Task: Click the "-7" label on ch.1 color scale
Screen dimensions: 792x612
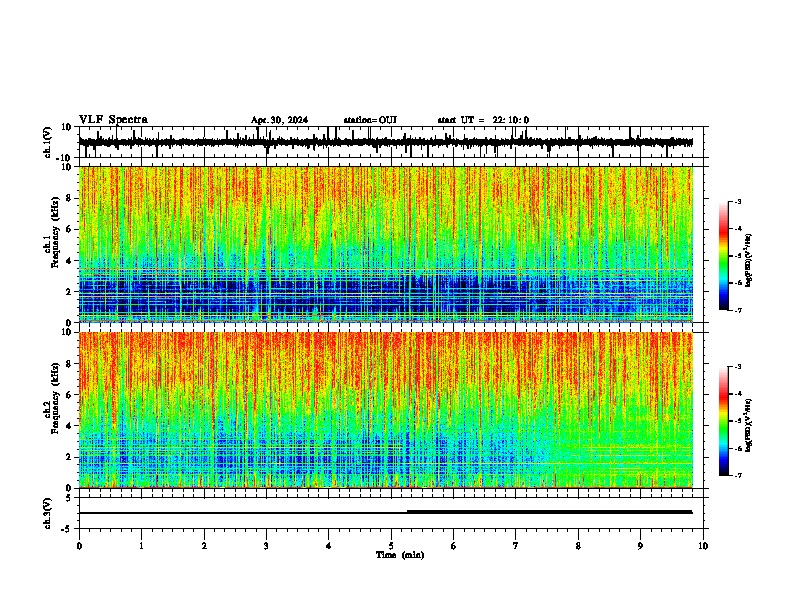Action: click(738, 310)
